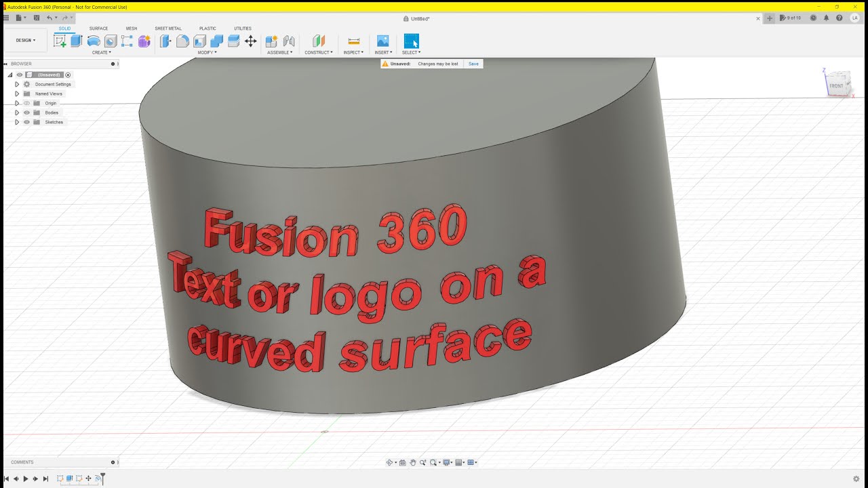Switch to the Plastic tab
868x488 pixels.
(x=208, y=28)
